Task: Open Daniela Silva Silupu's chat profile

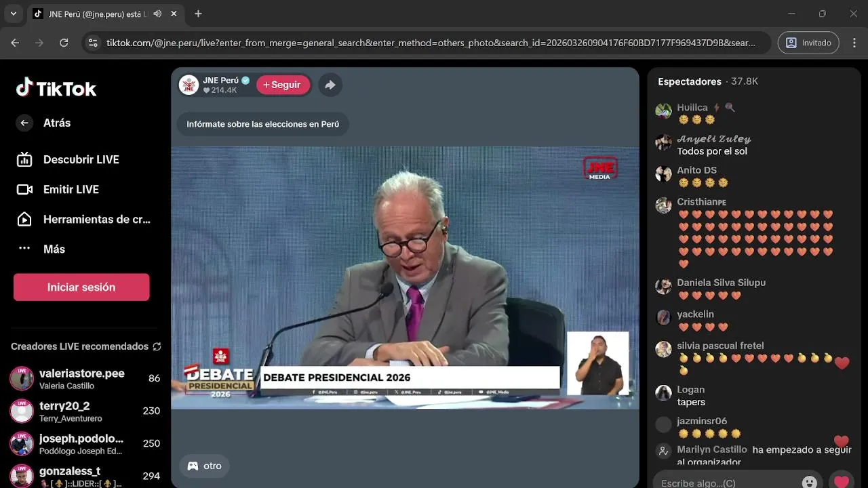Action: (x=721, y=283)
